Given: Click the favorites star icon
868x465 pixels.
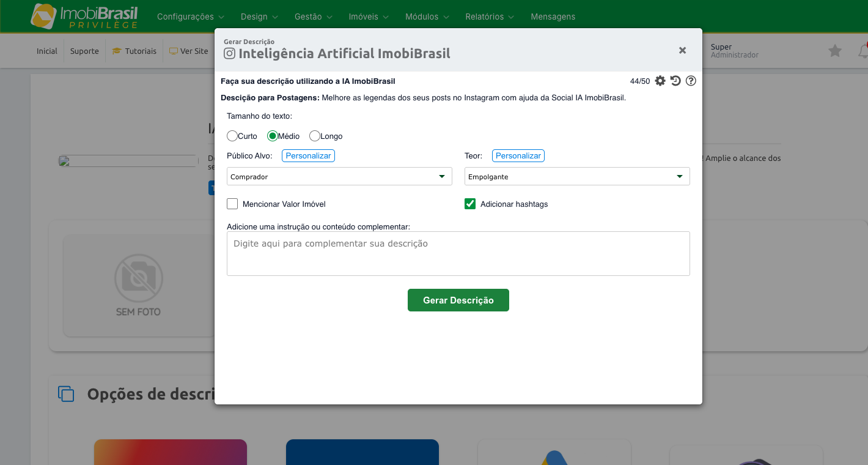Looking at the screenshot, I should (834, 51).
